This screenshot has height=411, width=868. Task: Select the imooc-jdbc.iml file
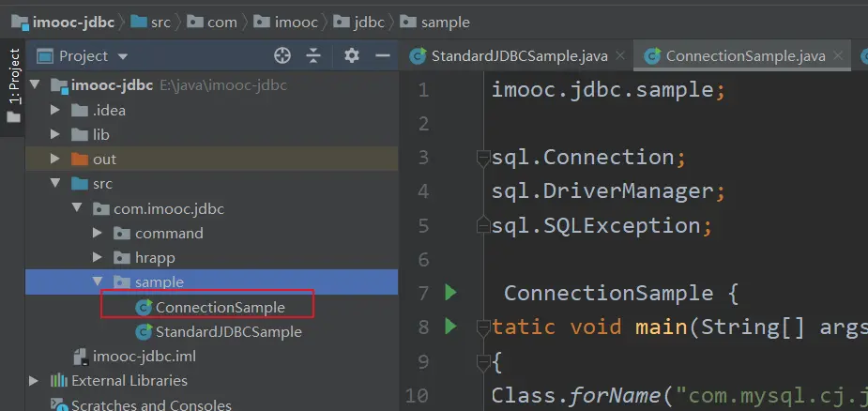point(145,357)
